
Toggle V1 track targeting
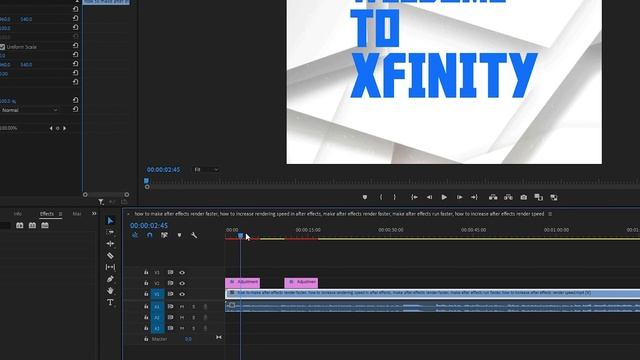tap(157, 294)
